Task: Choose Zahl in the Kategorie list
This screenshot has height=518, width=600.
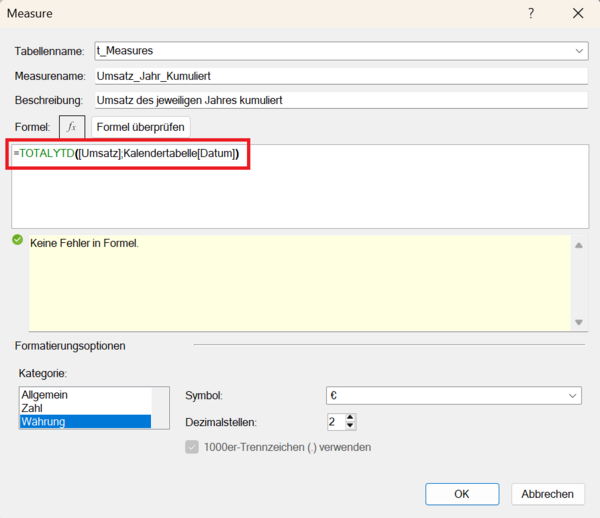Action: click(x=34, y=408)
